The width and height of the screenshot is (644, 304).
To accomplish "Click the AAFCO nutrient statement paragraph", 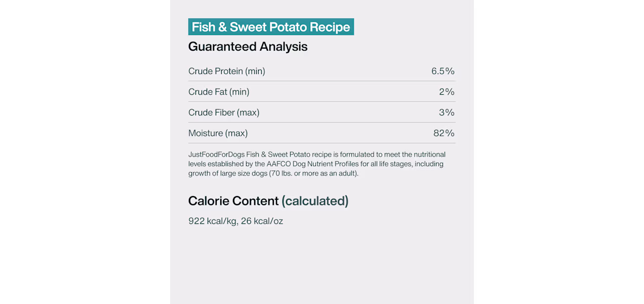I will 317,164.
